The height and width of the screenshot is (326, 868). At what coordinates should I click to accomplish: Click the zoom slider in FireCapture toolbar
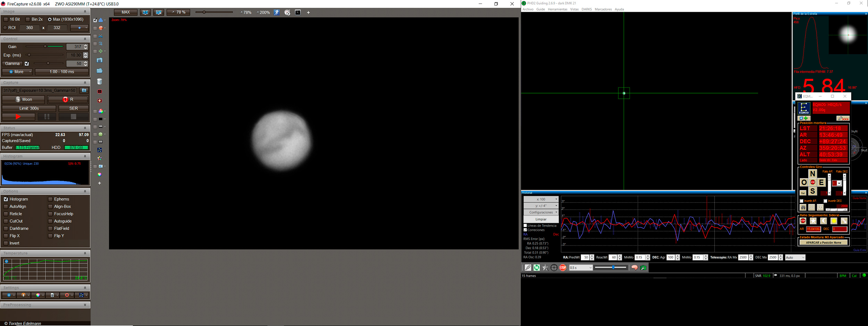214,12
